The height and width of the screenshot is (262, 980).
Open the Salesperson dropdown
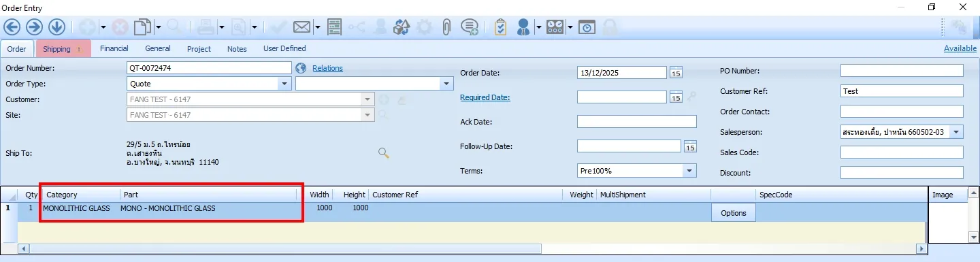(x=957, y=132)
